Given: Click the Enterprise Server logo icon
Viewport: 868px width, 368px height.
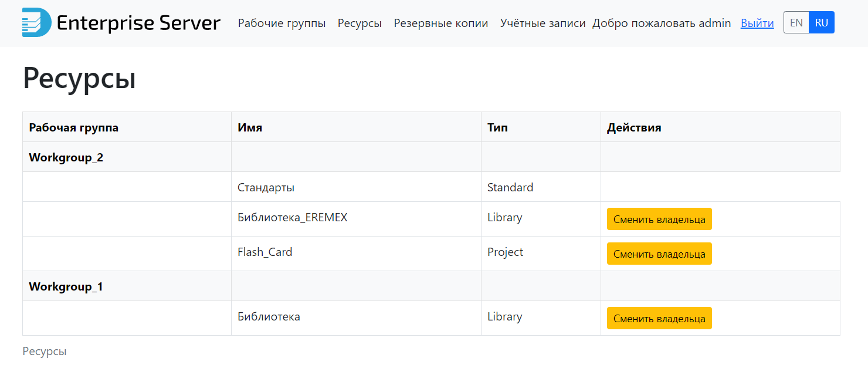Looking at the screenshot, I should tap(36, 23).
